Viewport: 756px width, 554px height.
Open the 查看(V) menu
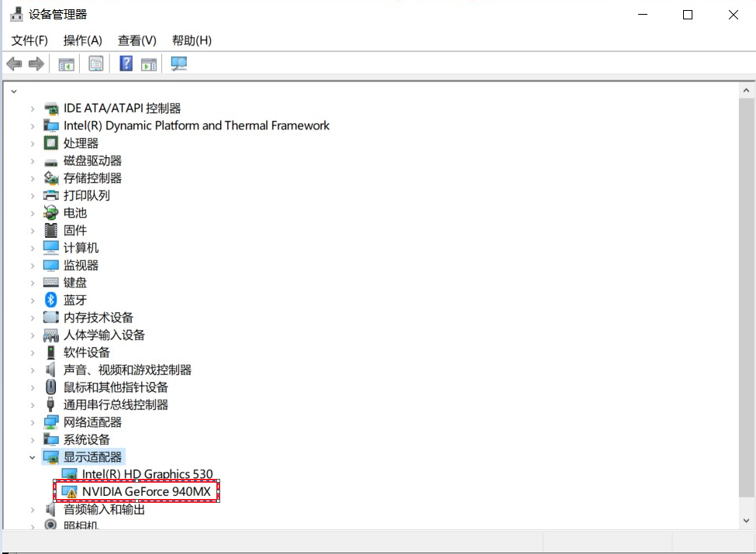point(136,40)
